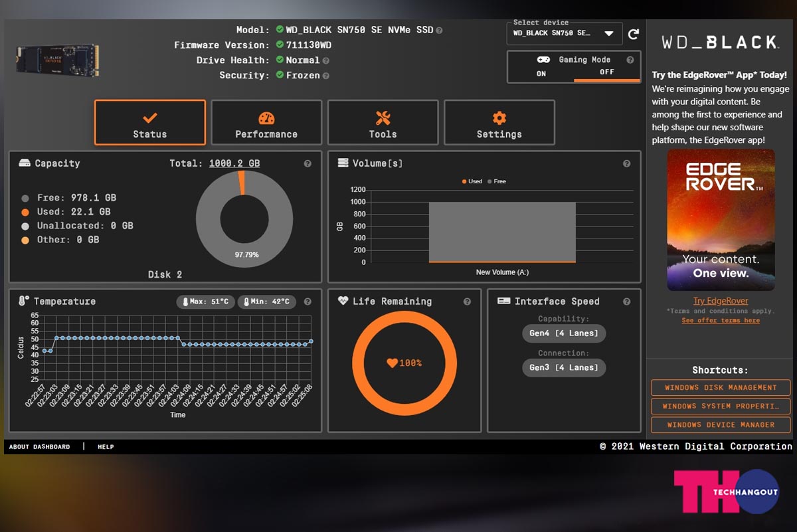Image resolution: width=797 pixels, height=532 pixels.
Task: Click the Try EdgeRover link
Action: (721, 301)
